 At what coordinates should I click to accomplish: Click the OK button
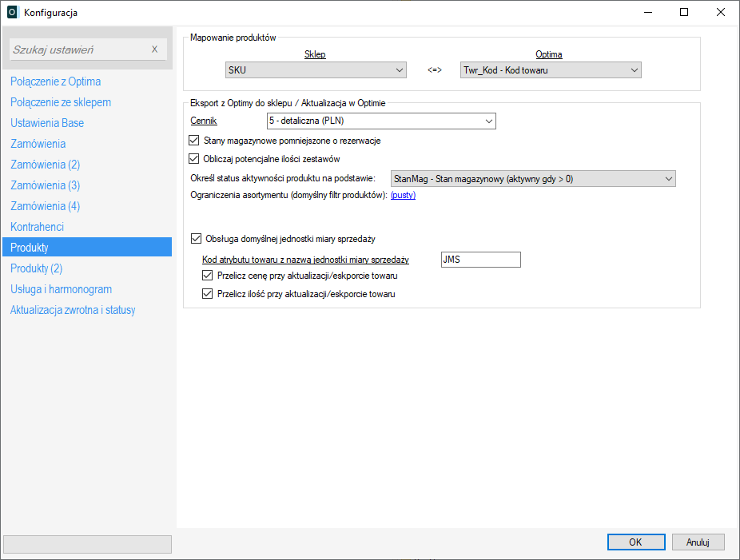point(635,542)
